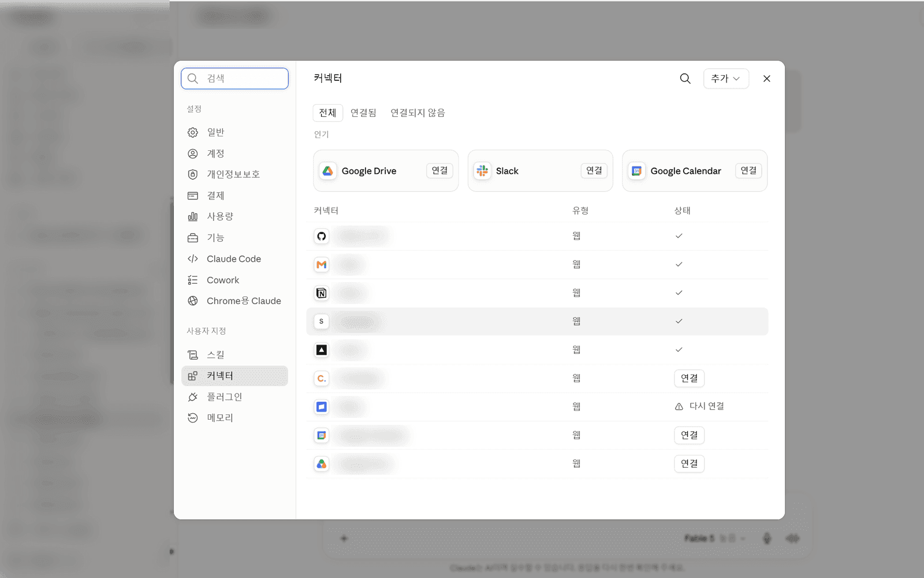Click the black triangle connector icon
This screenshot has height=578, width=924.
click(x=322, y=350)
